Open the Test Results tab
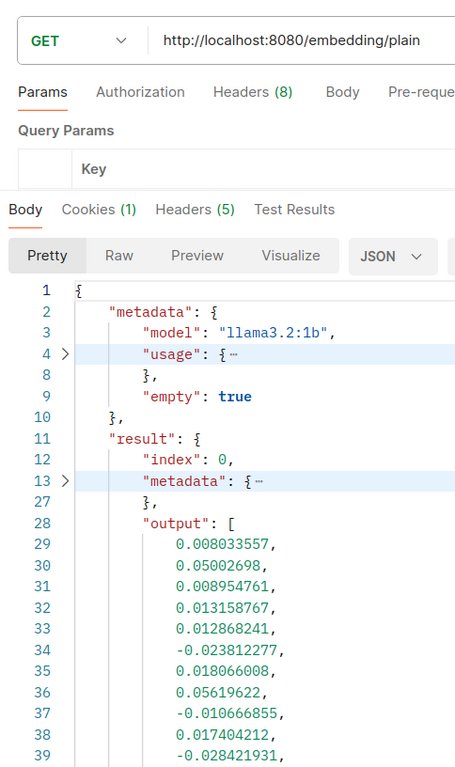 tap(295, 209)
